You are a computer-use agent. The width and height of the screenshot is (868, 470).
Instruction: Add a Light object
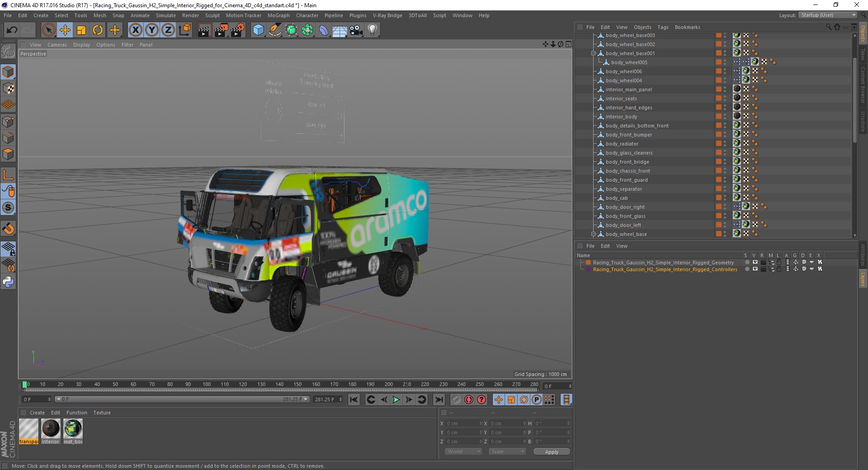tap(373, 30)
